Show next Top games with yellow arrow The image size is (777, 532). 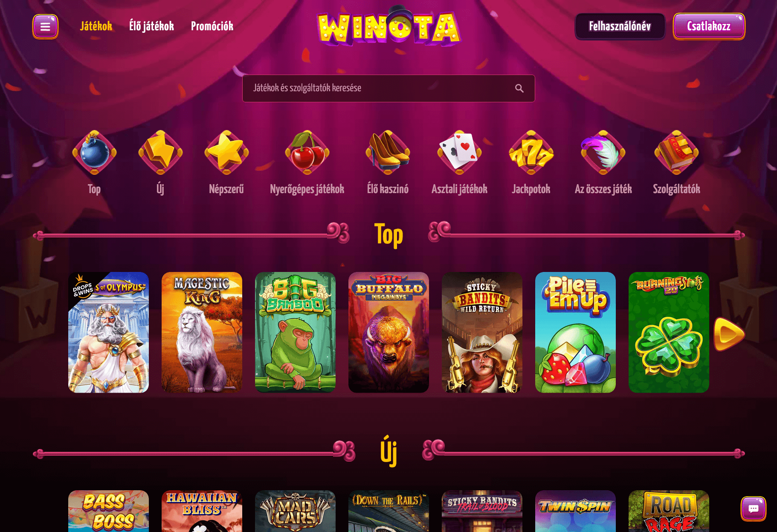click(x=729, y=334)
